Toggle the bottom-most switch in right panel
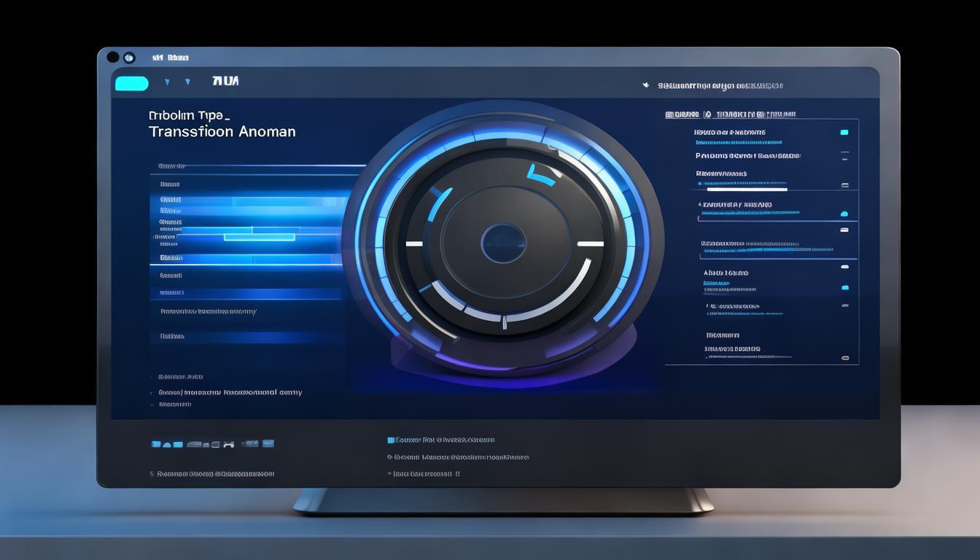This screenshot has width=980, height=560. pos(845,358)
